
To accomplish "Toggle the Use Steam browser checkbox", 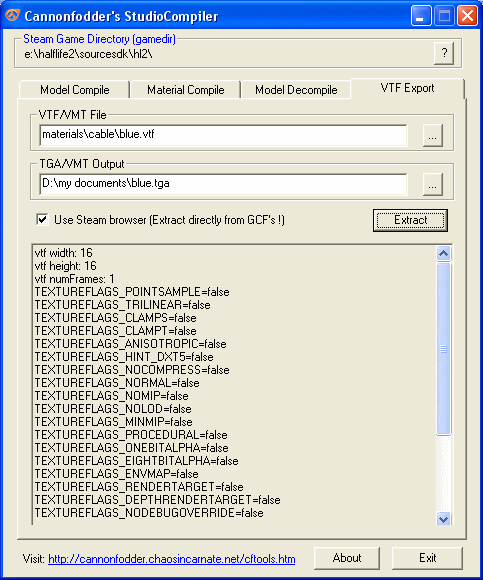I will click(x=42, y=219).
